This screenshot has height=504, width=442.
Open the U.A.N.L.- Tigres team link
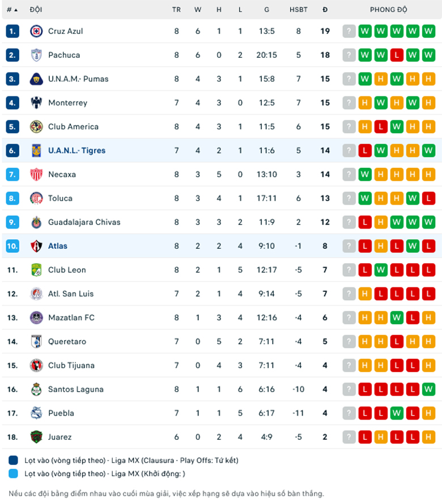coord(76,150)
